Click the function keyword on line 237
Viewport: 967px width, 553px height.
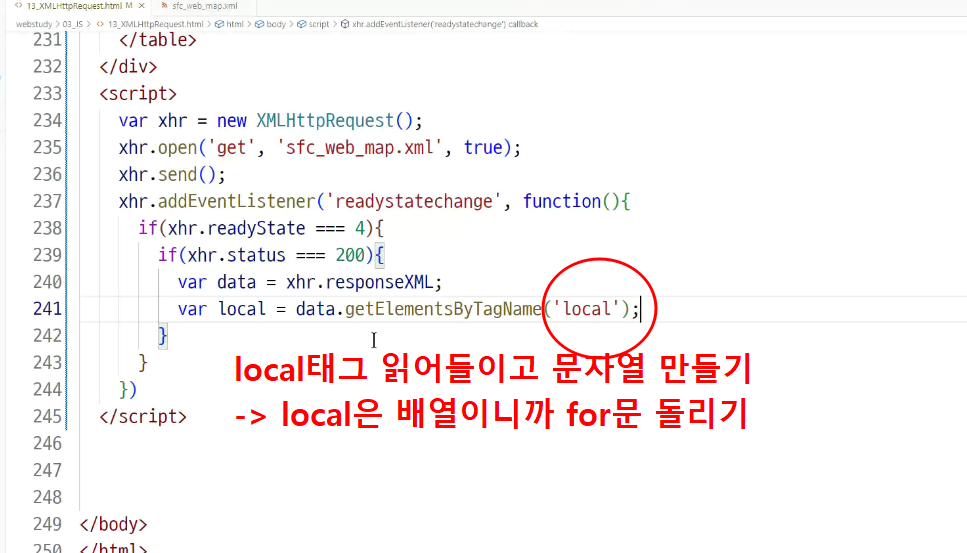561,202
